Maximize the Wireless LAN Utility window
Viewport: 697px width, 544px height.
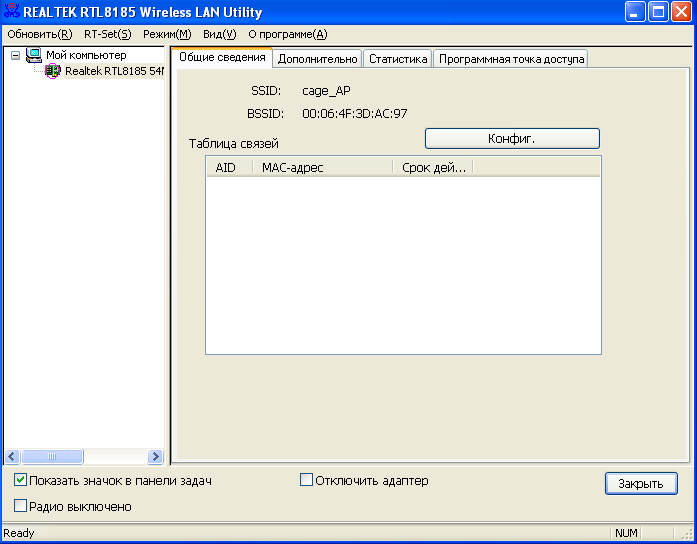click(x=658, y=12)
